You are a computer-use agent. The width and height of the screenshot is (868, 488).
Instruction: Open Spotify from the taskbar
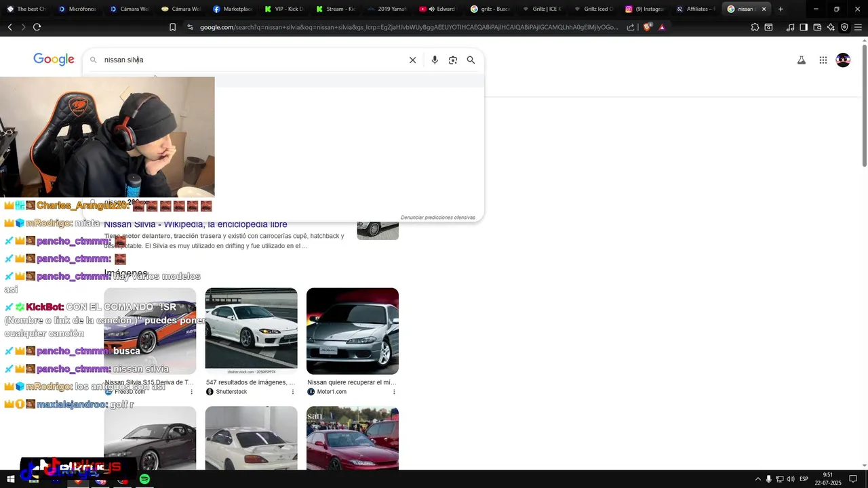[x=144, y=479]
